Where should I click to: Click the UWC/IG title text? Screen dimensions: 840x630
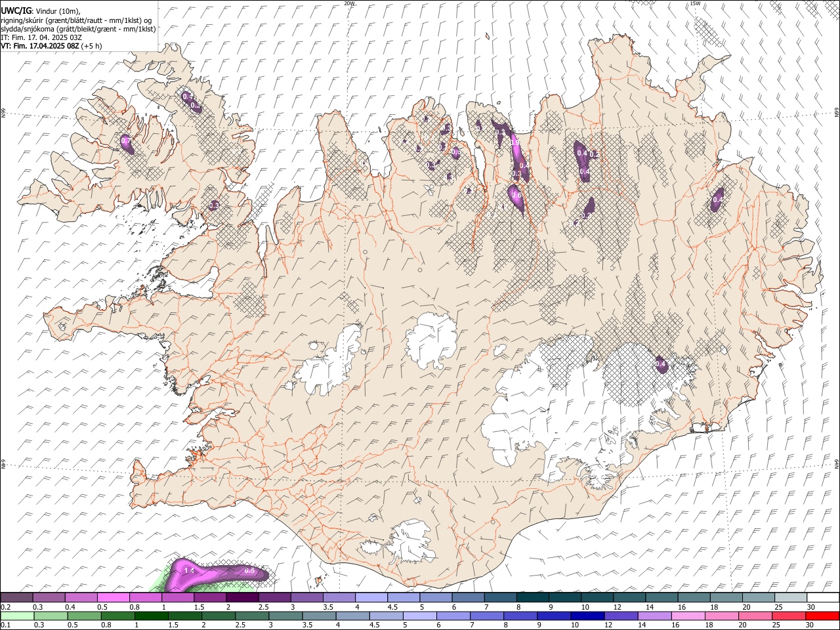[16, 11]
